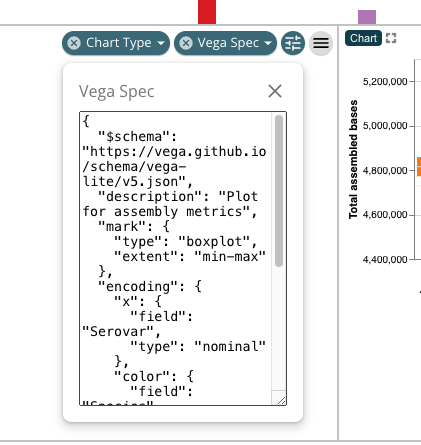Remove the Chart Type chip with X icon
Image resolution: width=421 pixels, height=445 pixels.
pos(74,43)
